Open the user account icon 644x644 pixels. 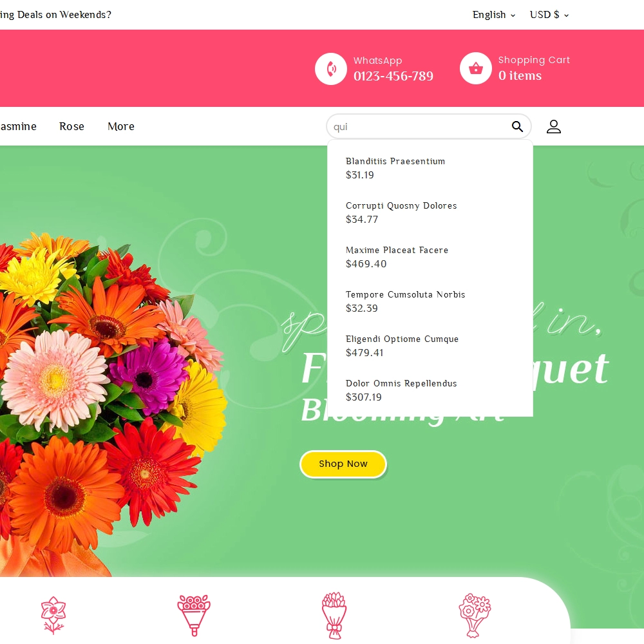(554, 126)
